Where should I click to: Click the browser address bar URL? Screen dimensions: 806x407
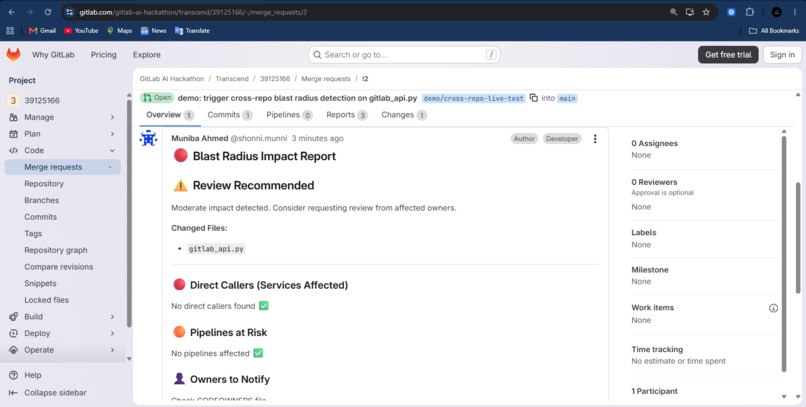click(193, 12)
